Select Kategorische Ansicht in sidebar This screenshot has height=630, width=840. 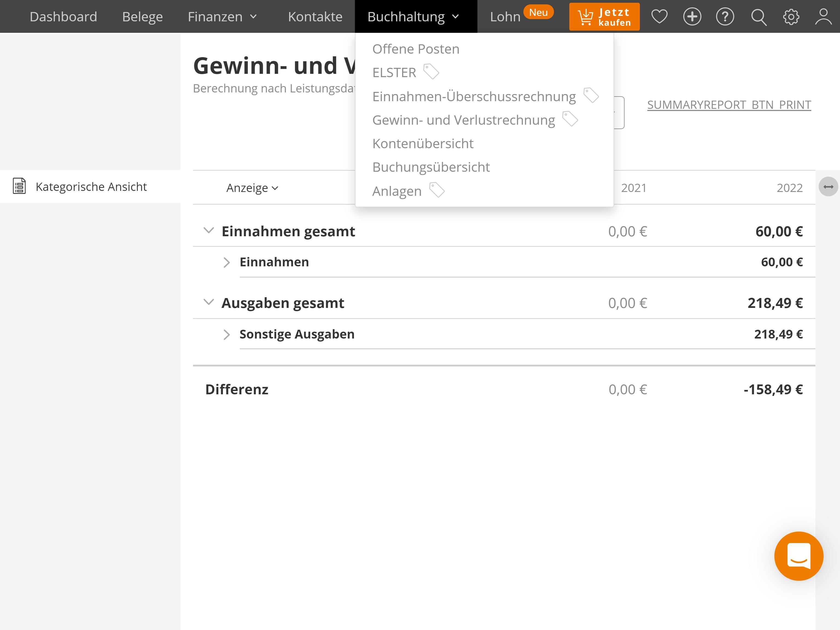tap(91, 186)
